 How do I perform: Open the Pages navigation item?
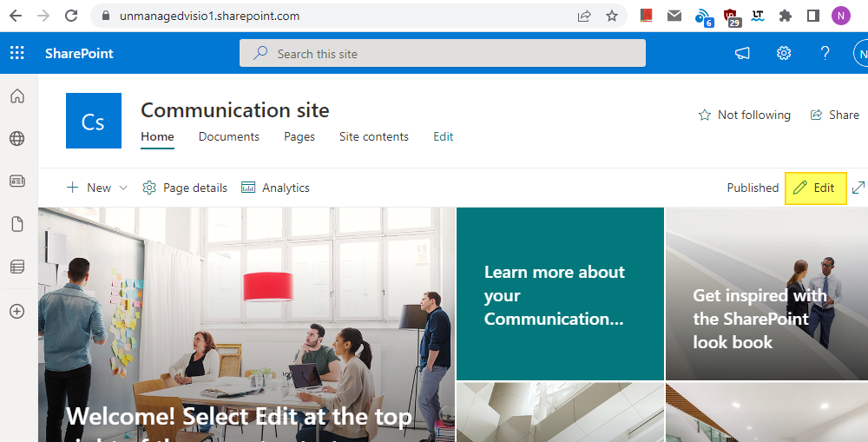click(299, 136)
